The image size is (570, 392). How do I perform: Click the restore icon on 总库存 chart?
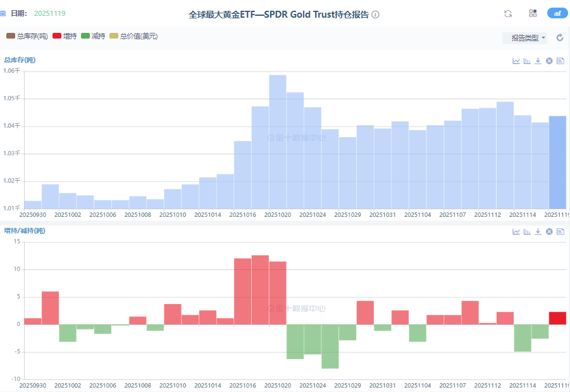pos(549,61)
